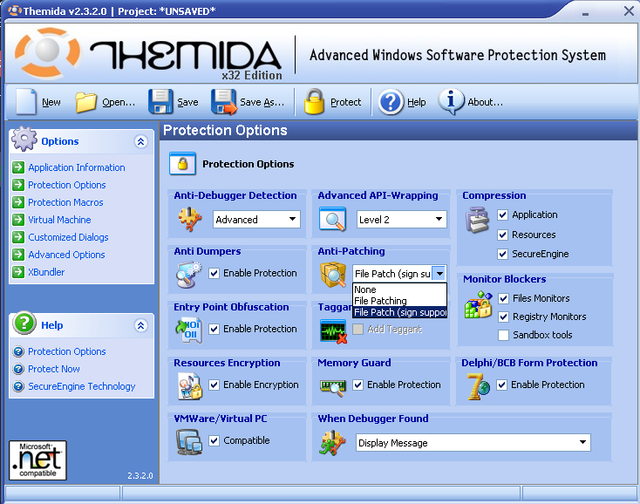Click the Microsoft .net compatible logo
Screen dimensions: 640x504
pyautogui.click(x=38, y=460)
